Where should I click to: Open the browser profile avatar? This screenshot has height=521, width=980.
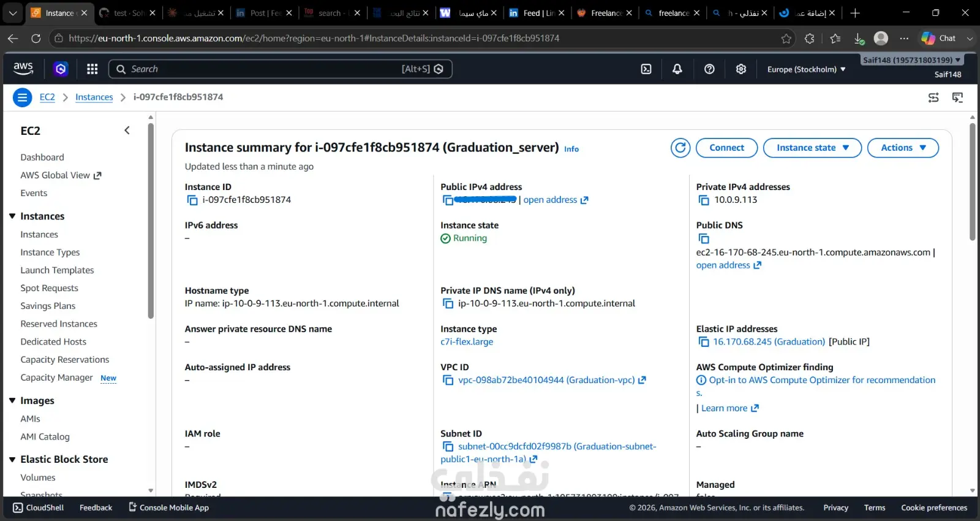pos(881,38)
